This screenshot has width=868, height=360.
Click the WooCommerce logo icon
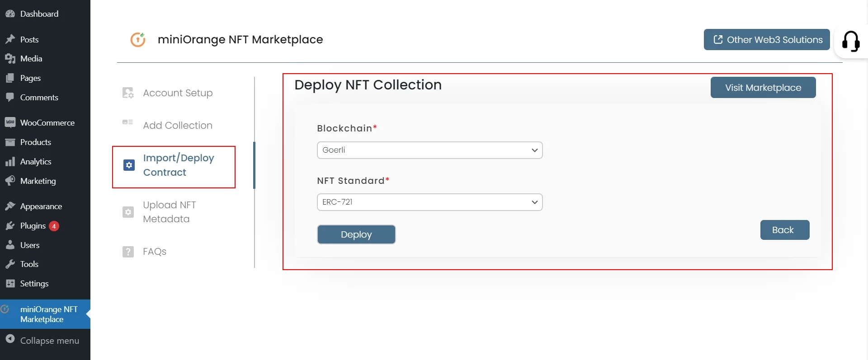tap(10, 122)
